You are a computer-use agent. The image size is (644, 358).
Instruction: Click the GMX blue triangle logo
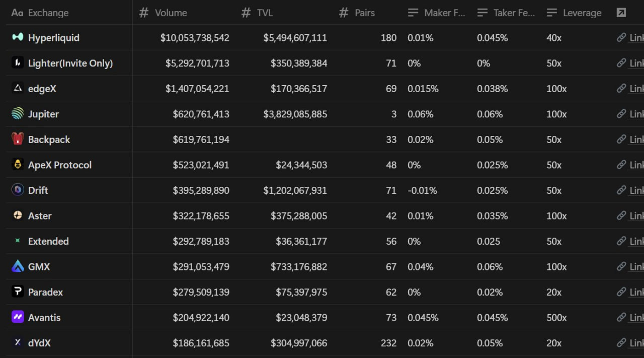coord(18,266)
